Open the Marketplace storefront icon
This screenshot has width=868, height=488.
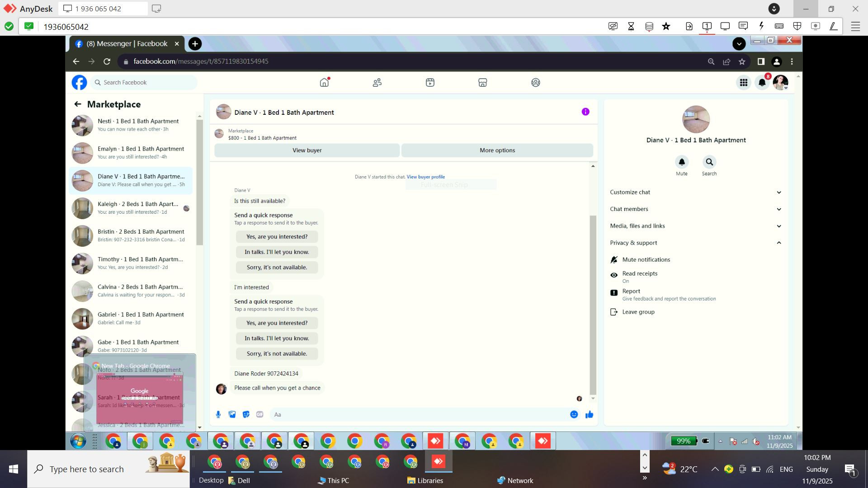click(x=483, y=82)
